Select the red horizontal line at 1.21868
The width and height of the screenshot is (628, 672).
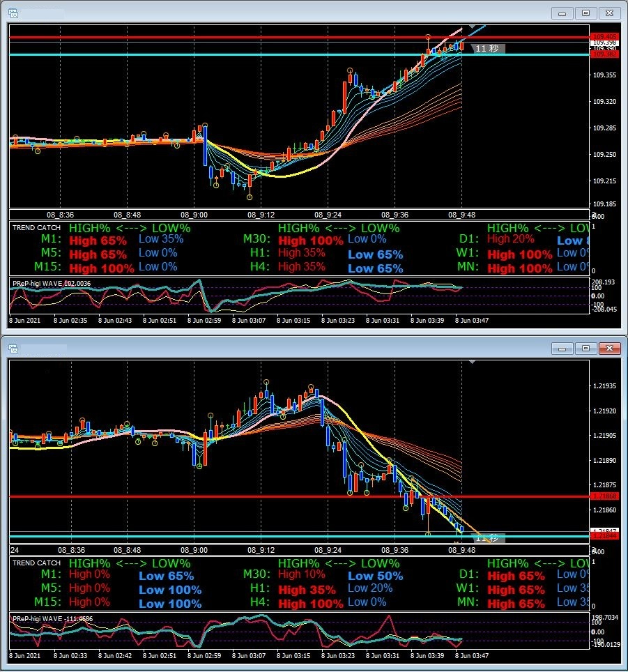[x=300, y=496]
